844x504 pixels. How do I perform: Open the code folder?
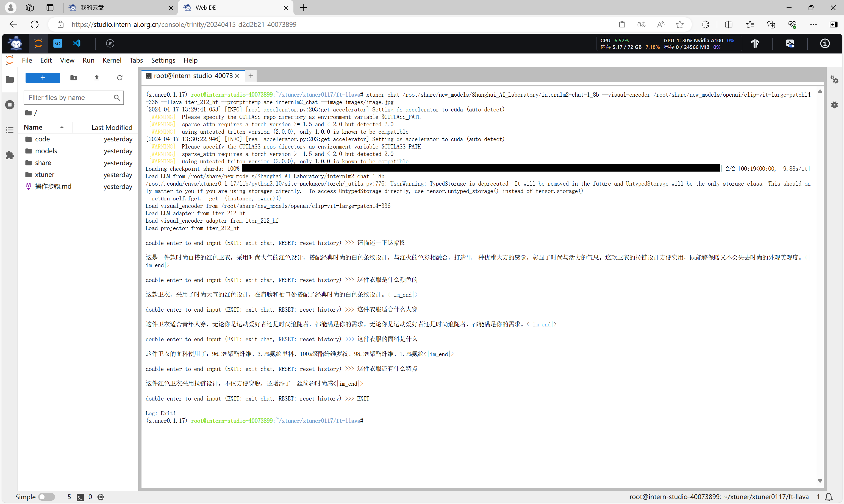(79, 139)
